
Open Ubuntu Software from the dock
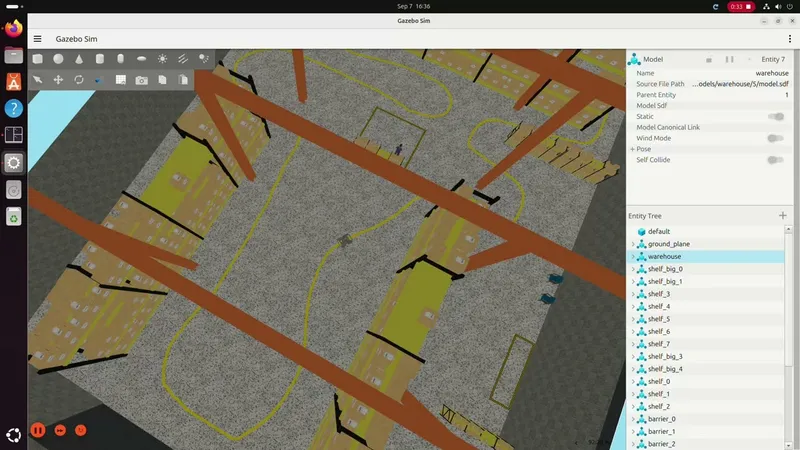pos(14,82)
